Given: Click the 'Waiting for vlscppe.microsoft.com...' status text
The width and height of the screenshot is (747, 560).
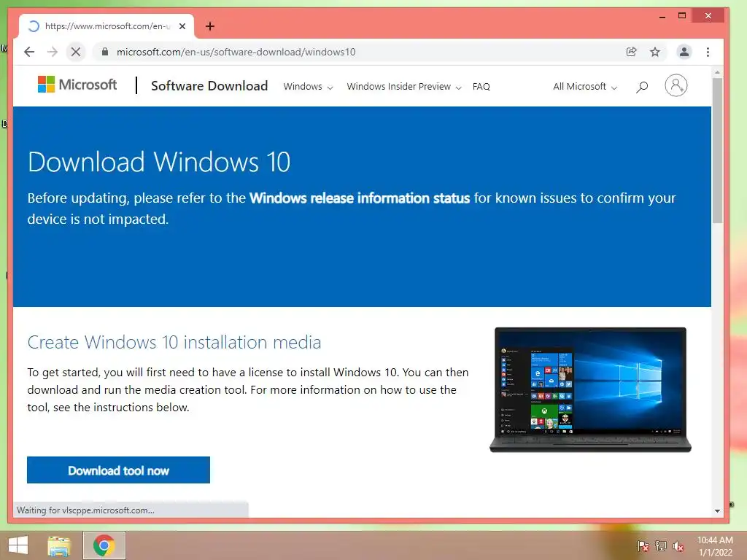Looking at the screenshot, I should pos(85,510).
